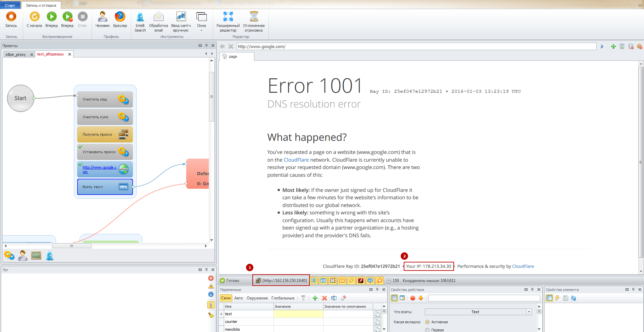The height and width of the screenshot is (332, 644).
Task: Delete variable with red X icon
Action: (325, 298)
